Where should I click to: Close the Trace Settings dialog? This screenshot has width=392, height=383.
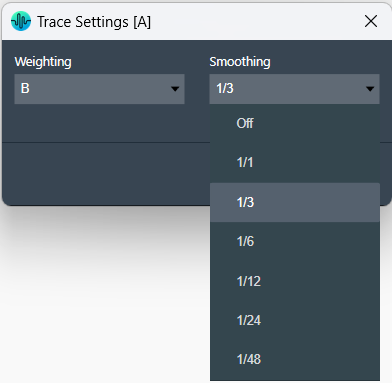tap(371, 21)
